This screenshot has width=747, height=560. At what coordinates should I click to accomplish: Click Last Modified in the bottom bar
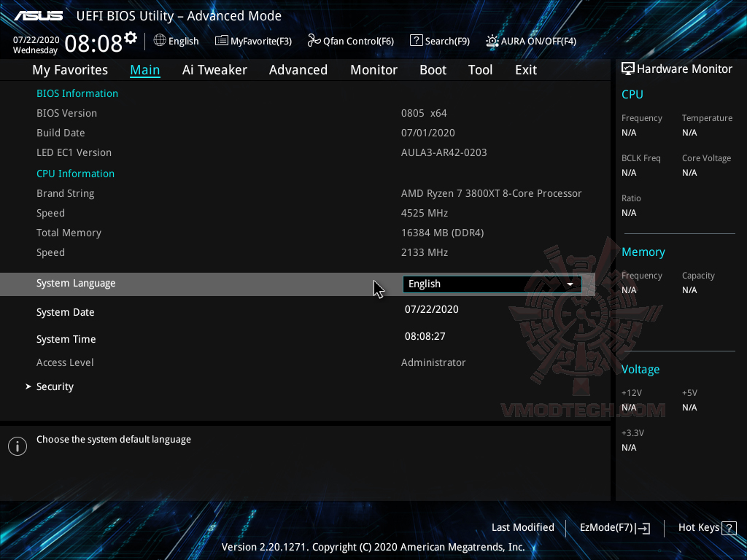click(523, 527)
